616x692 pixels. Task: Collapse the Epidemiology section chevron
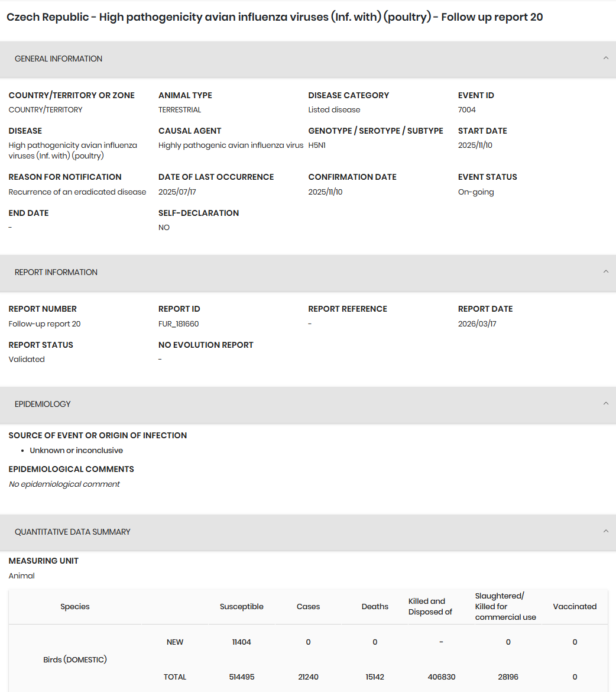pos(605,404)
